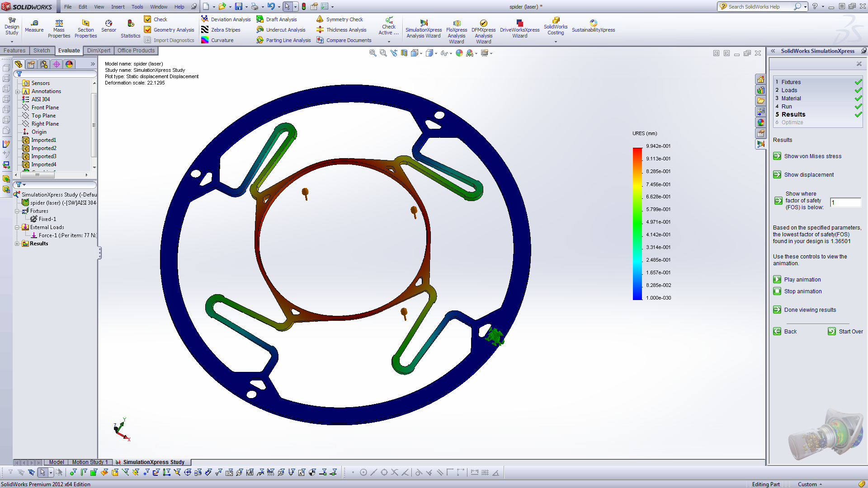
Task: Click the Check command
Action: coord(156,19)
